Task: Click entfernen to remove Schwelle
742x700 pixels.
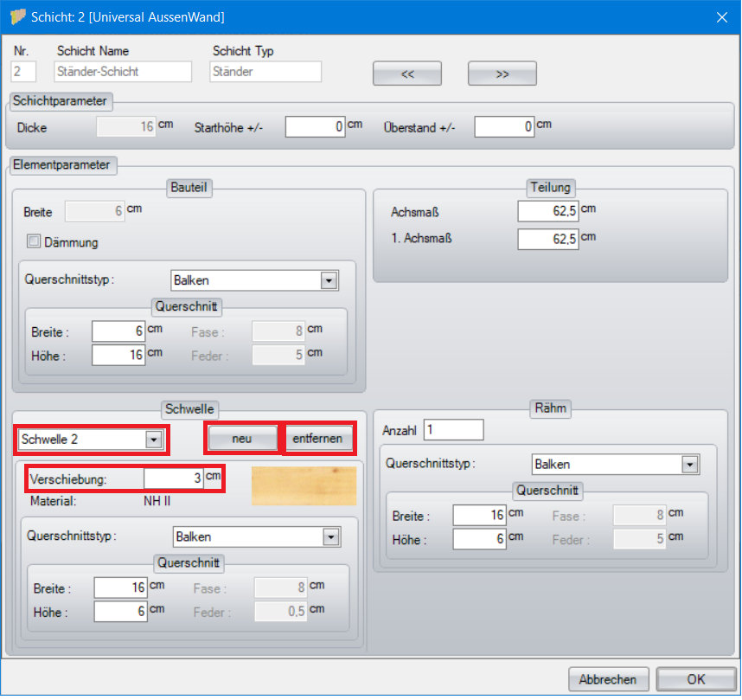Action: (x=319, y=439)
